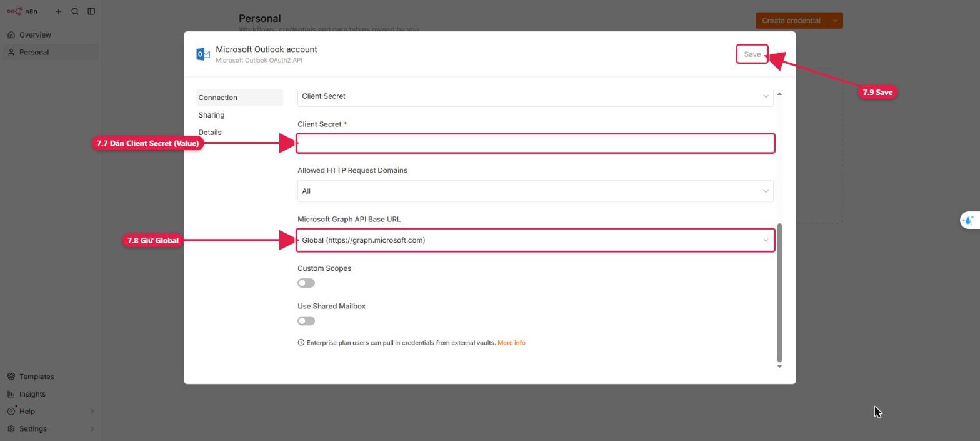Click the Outlook logo in the dialog header
This screenshot has height=441, width=980.
(x=203, y=54)
